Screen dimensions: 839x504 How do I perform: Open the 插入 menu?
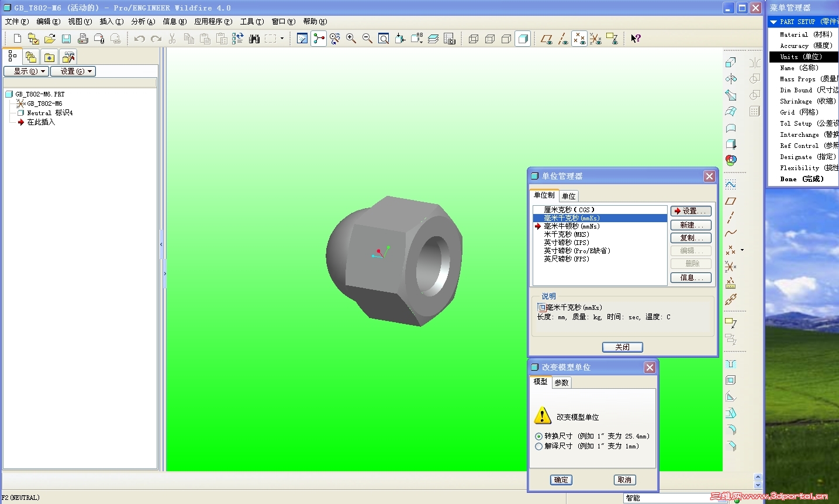point(111,22)
